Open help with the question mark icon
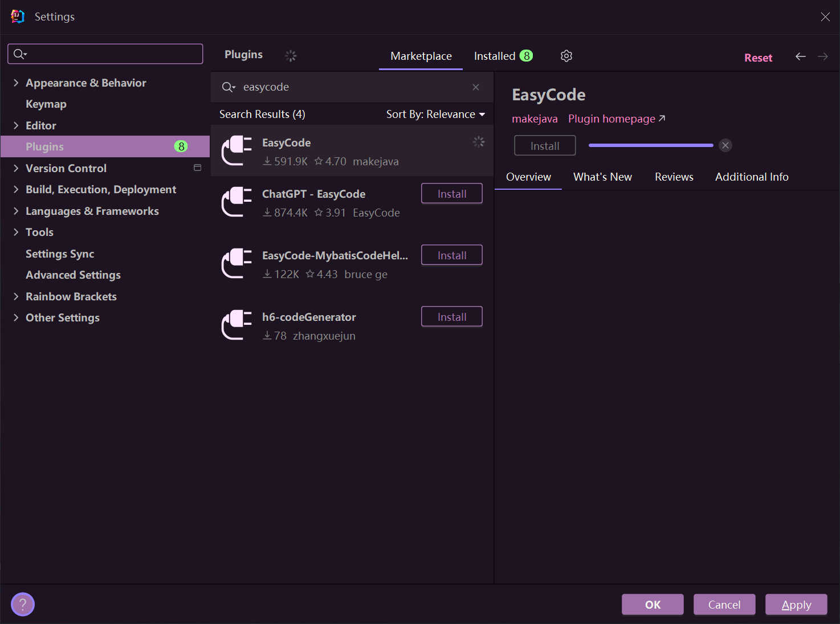This screenshot has height=624, width=840. pos(23,604)
